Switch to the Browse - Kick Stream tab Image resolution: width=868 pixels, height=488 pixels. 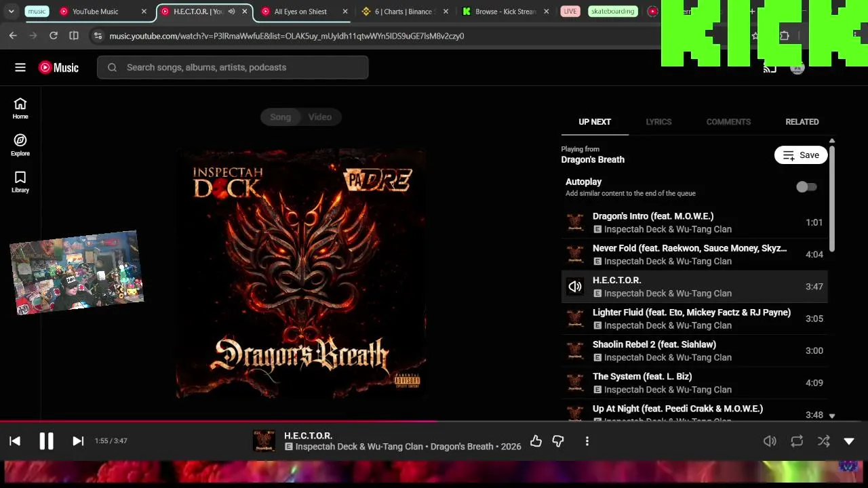(506, 12)
